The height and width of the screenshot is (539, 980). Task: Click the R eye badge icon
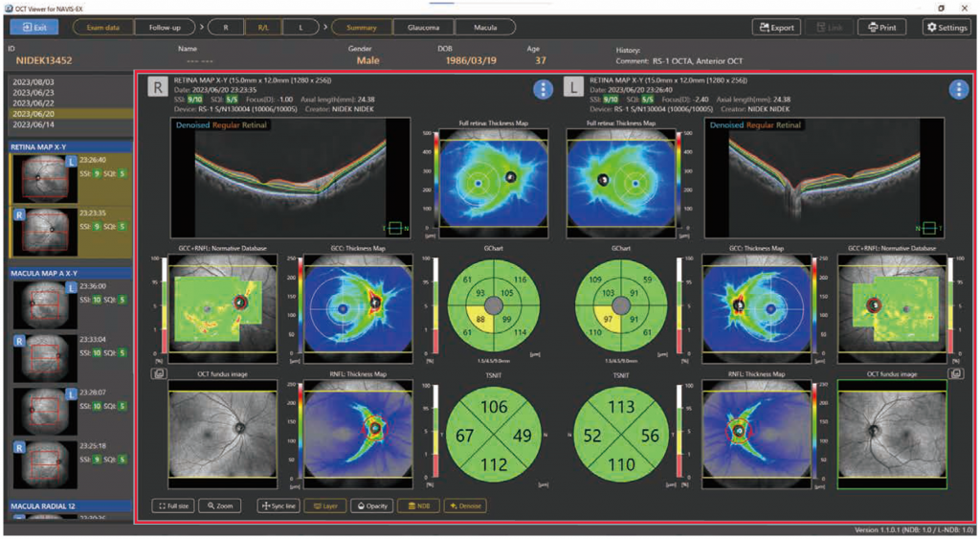point(158,87)
